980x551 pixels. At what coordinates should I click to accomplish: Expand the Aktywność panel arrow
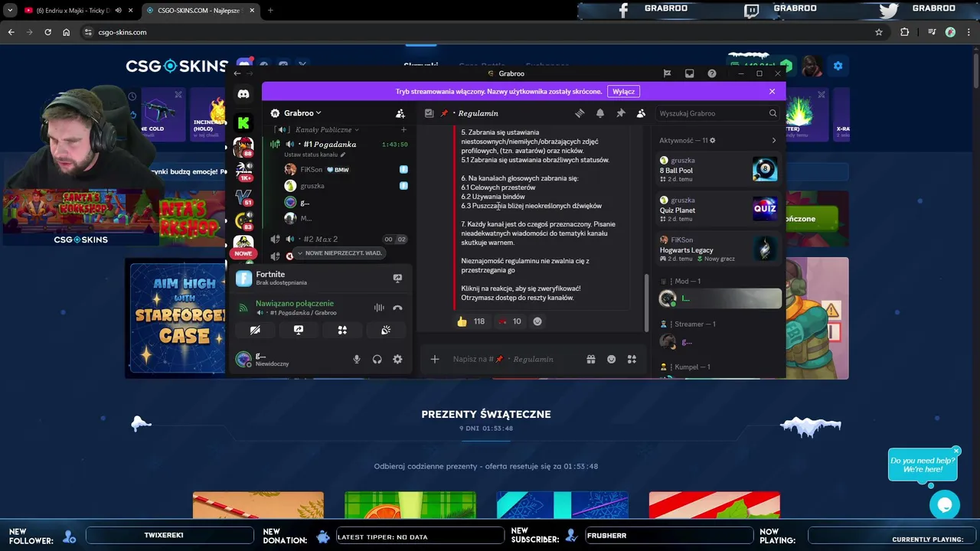point(773,140)
